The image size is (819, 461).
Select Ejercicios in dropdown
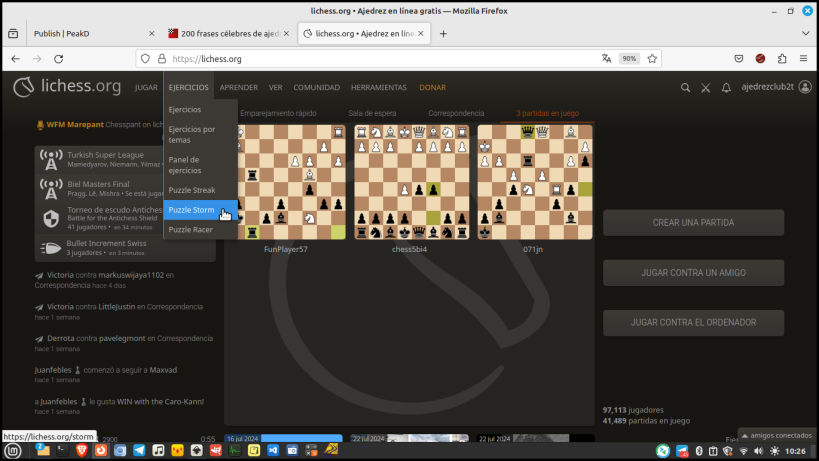point(201,110)
